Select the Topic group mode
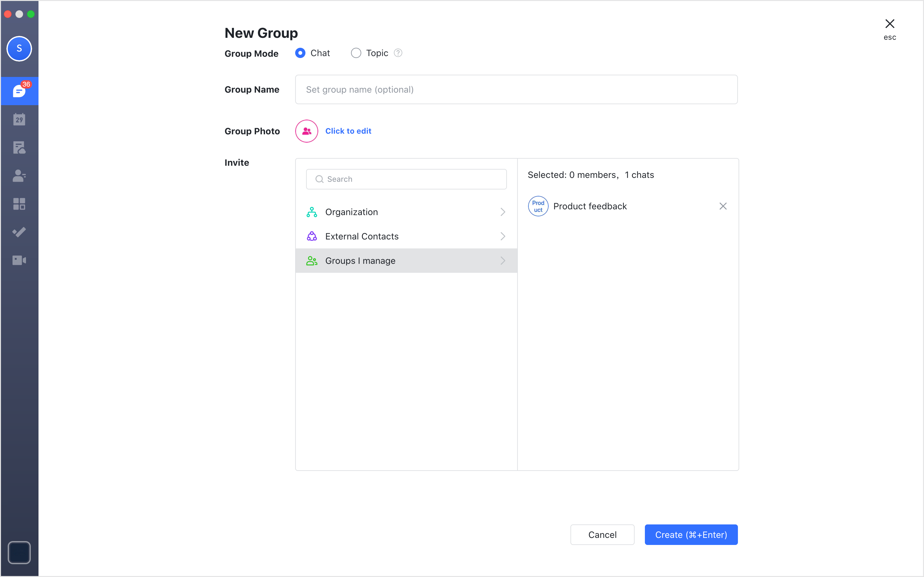Viewport: 924px width, 577px height. click(355, 53)
